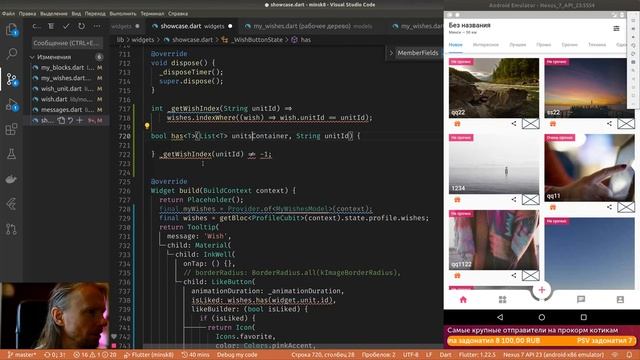Tap profile icon in app bottom navigation

[x=620, y=300]
